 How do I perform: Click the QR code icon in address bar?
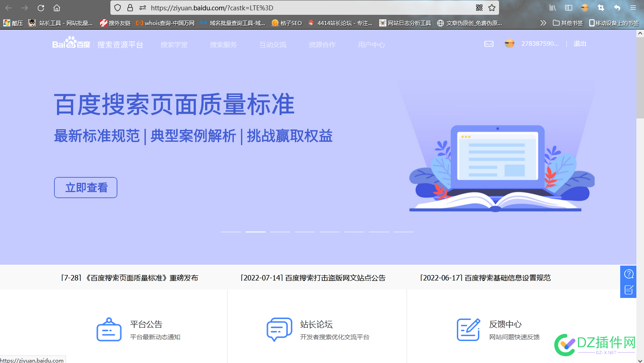pos(479,8)
